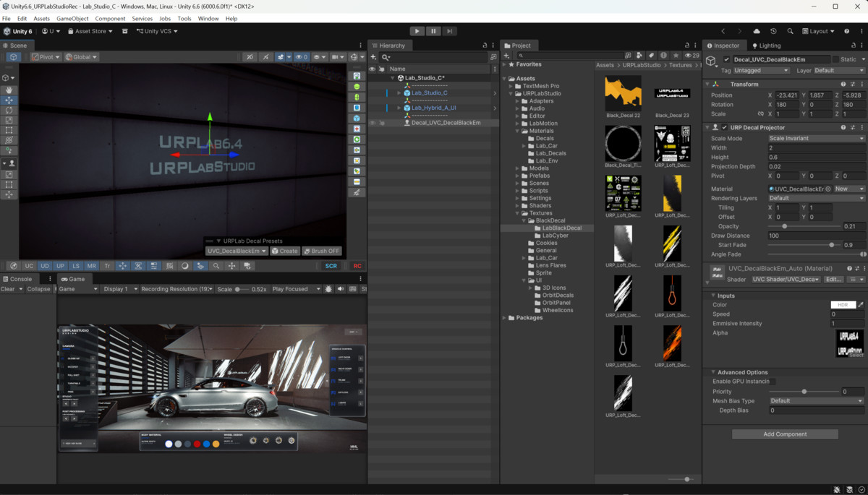This screenshot has width=868, height=495.
Task: Click the Play button
Action: point(417,31)
